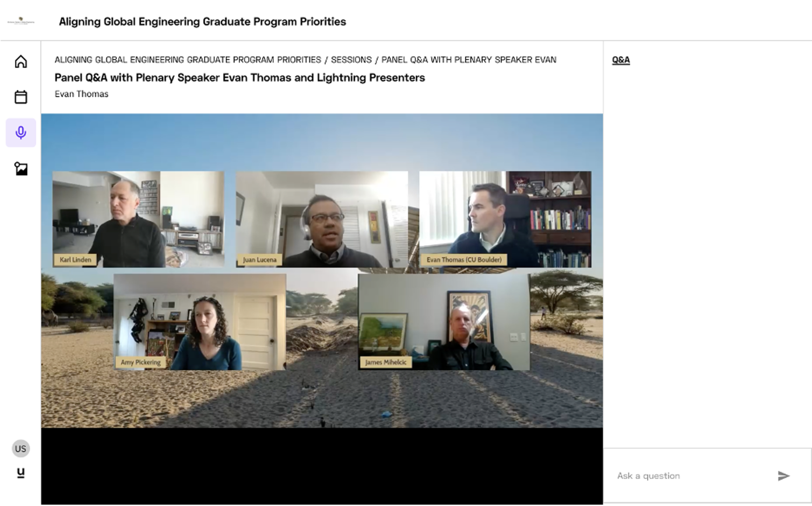Click the event logo in header

coord(21,21)
